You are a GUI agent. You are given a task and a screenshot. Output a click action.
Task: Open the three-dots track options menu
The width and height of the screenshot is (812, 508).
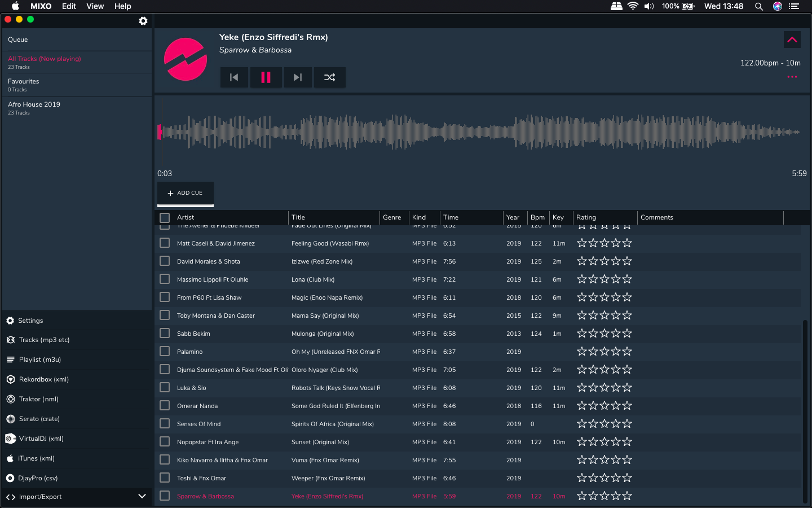(792, 77)
